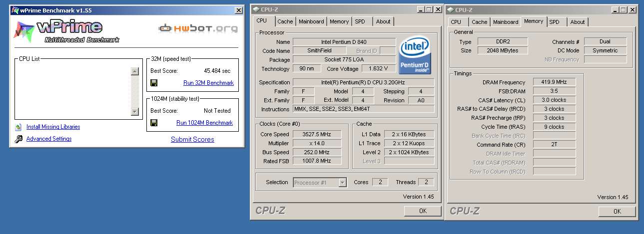Open Memory tab in left CPU-Z window
The image size is (644, 234).
click(x=339, y=21)
